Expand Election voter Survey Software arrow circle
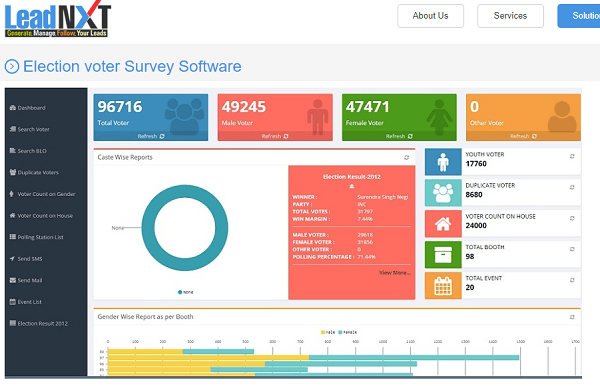This screenshot has height=386, width=600. pyautogui.click(x=12, y=67)
